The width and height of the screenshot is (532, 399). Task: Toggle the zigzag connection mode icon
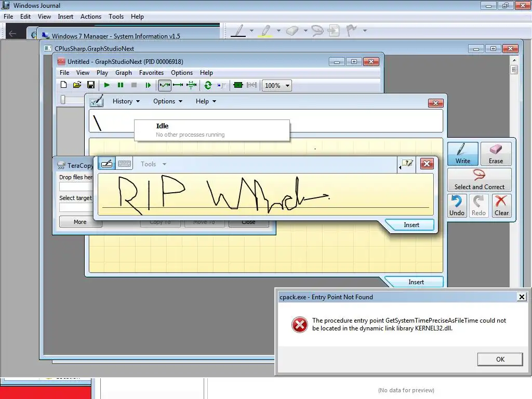tap(165, 85)
